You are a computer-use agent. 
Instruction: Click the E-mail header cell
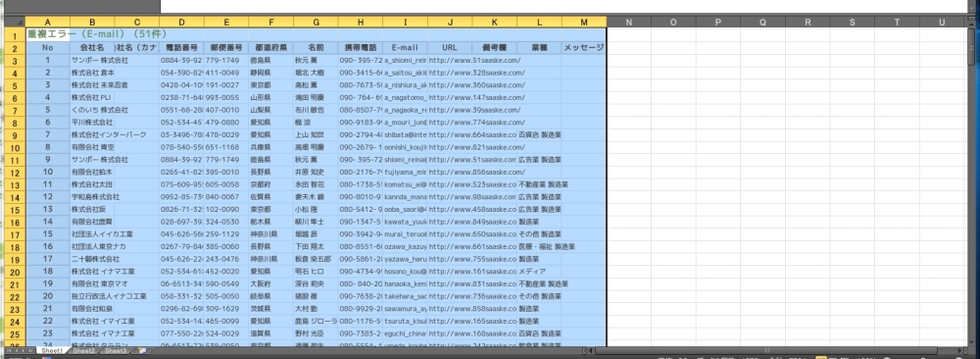point(405,47)
